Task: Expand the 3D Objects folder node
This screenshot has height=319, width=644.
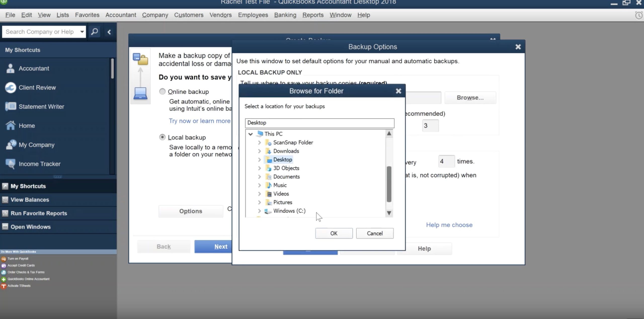Action: pyautogui.click(x=259, y=168)
